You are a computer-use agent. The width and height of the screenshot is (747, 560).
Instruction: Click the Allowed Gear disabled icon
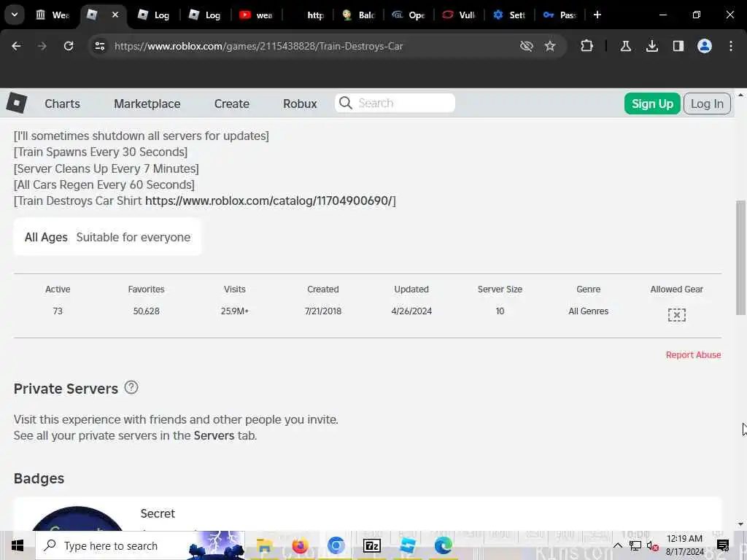(x=676, y=315)
